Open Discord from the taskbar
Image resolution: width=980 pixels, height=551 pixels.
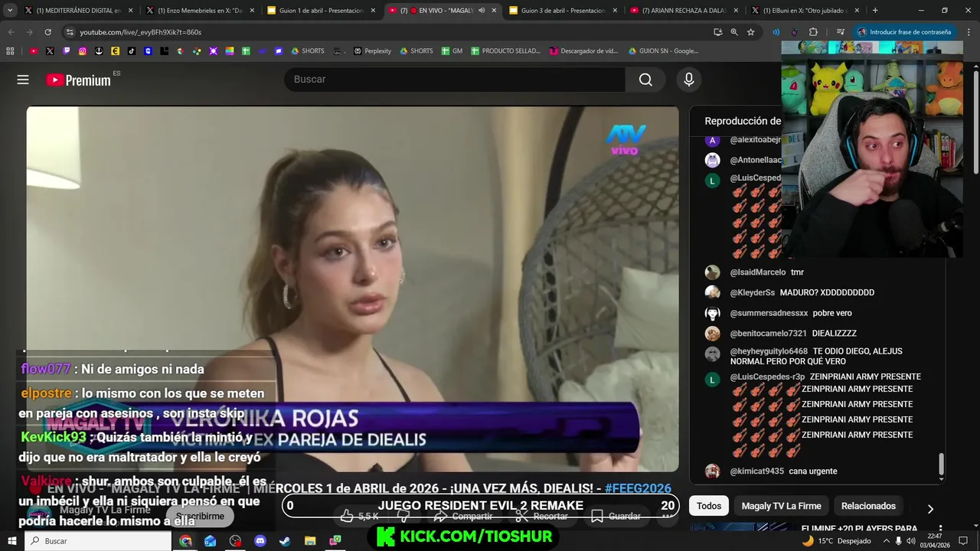point(260,541)
